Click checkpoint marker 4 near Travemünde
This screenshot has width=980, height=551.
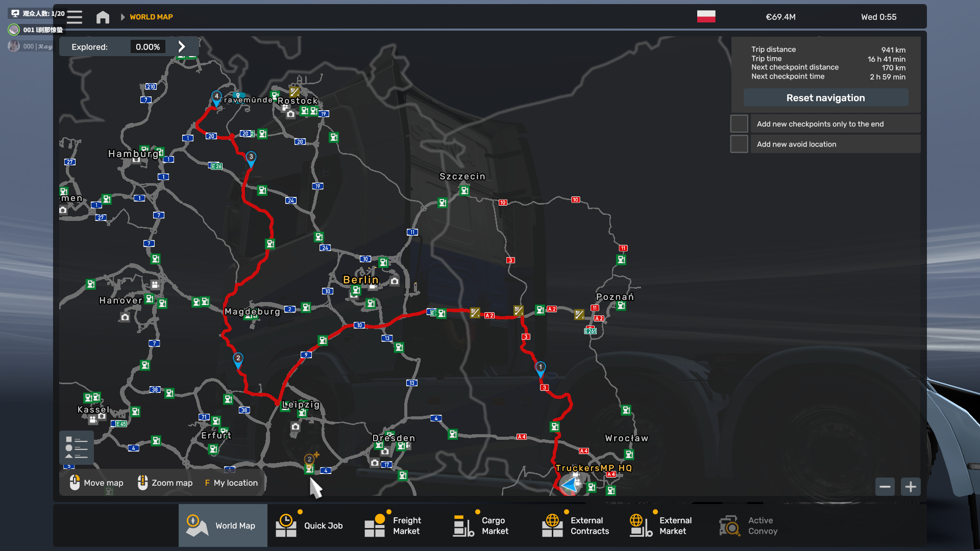pyautogui.click(x=216, y=97)
